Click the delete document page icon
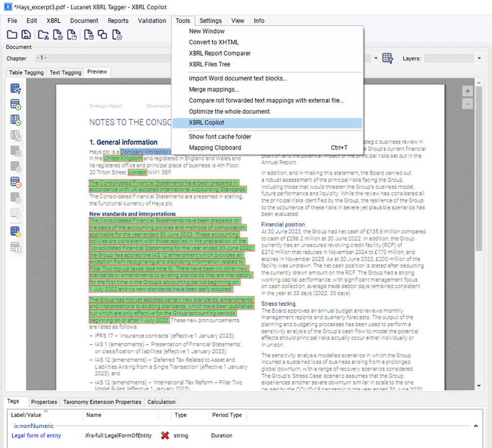Screen dimensions: 492x448 point(90,34)
